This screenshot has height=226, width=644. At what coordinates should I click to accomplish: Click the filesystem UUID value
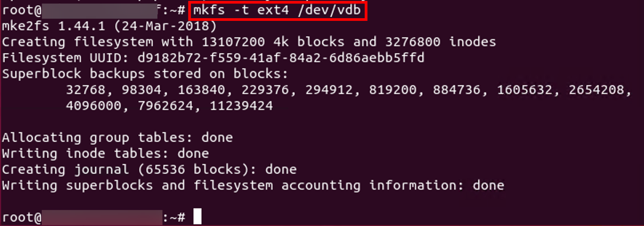click(x=281, y=58)
